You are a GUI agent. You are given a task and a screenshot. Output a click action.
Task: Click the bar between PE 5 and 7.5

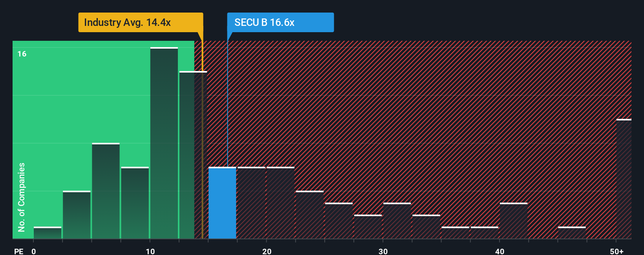click(106, 191)
